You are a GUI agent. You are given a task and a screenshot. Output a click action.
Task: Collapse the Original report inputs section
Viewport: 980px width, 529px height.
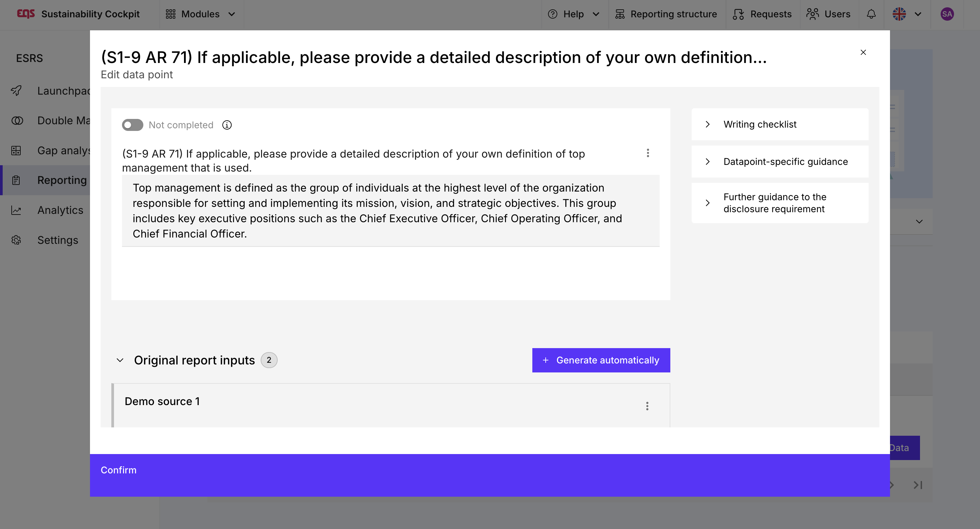pyautogui.click(x=120, y=360)
